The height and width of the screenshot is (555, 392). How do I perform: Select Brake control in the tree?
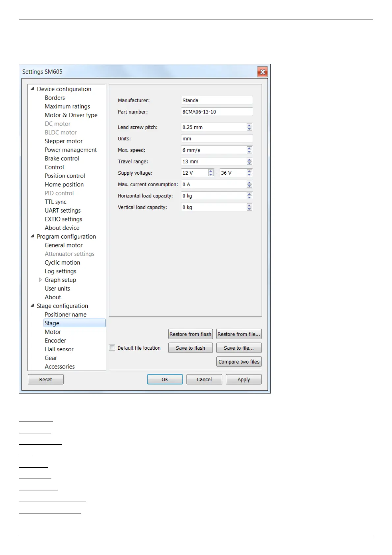tap(62, 159)
